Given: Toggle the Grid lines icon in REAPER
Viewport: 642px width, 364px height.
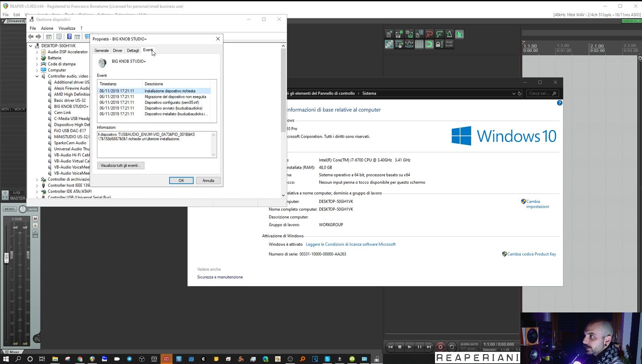Looking at the screenshot, I should coord(419,44).
